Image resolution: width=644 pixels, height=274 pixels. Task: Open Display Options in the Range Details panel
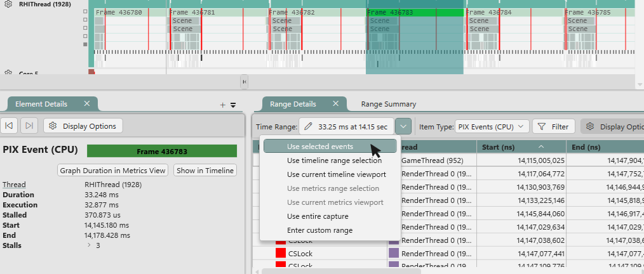click(x=612, y=127)
